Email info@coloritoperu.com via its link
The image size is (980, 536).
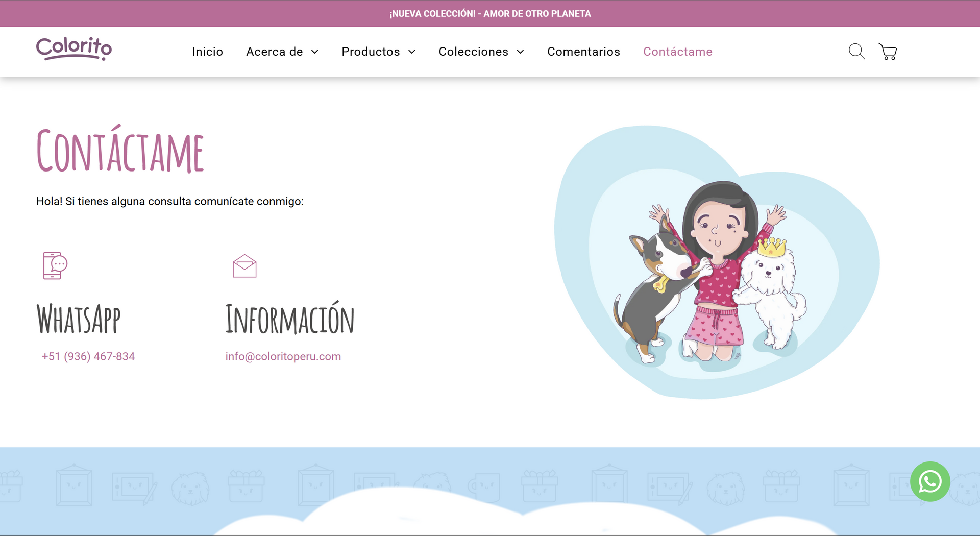(x=283, y=356)
